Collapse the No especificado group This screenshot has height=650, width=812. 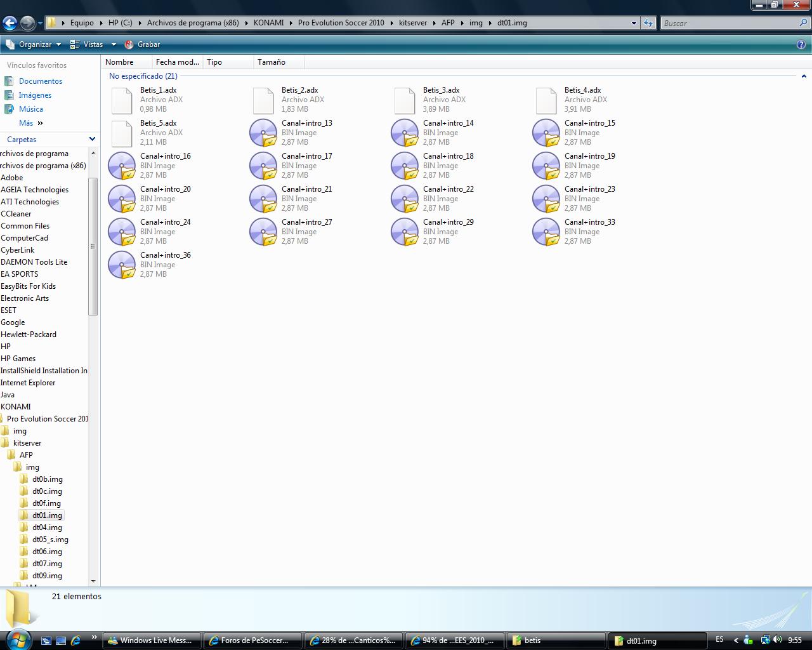pos(804,76)
